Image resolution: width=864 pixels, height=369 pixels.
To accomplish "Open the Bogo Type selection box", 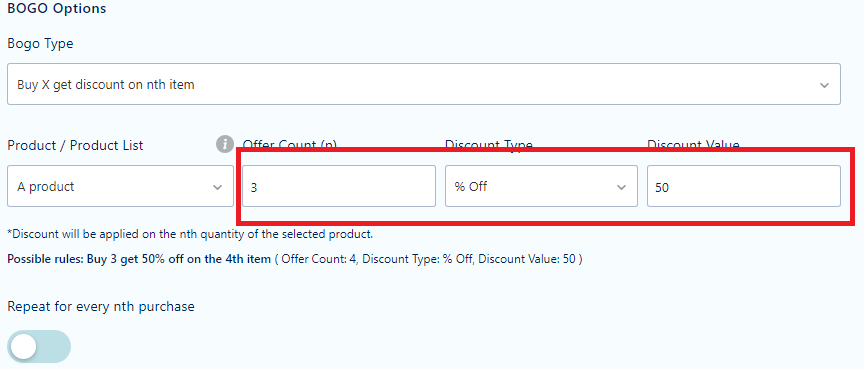I will pos(424,84).
